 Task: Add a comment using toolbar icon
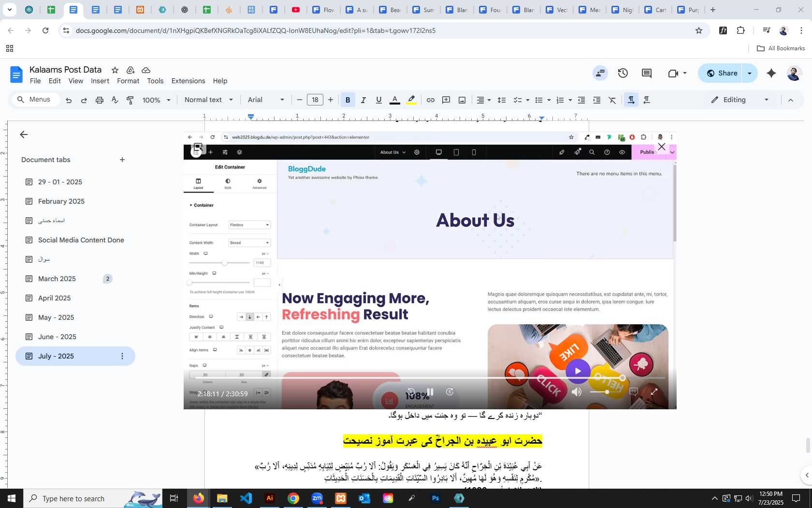point(446,100)
